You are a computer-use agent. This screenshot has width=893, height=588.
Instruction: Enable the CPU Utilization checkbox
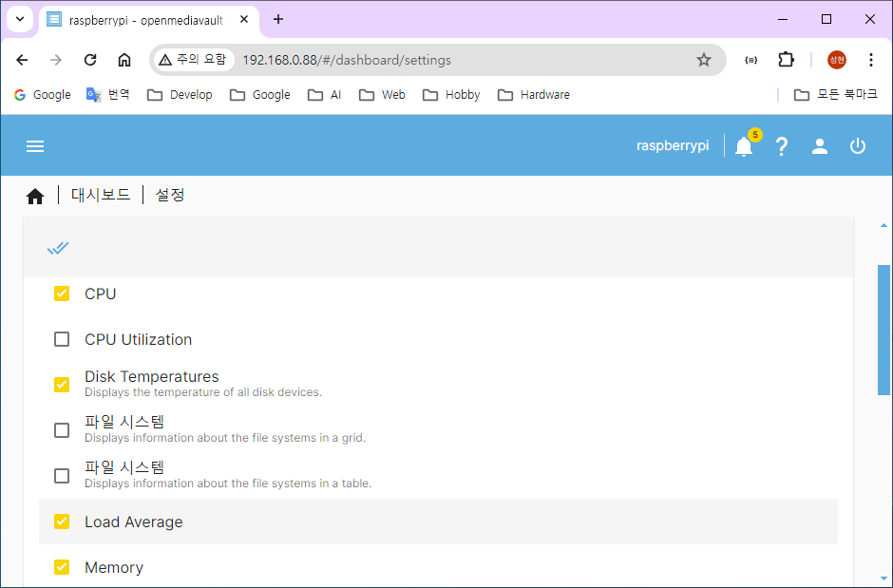(62, 339)
